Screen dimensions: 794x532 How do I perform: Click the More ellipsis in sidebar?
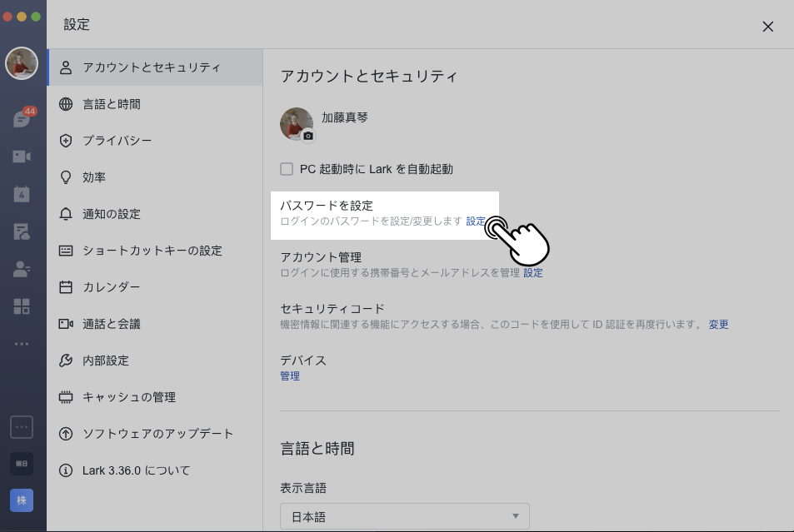(x=22, y=343)
